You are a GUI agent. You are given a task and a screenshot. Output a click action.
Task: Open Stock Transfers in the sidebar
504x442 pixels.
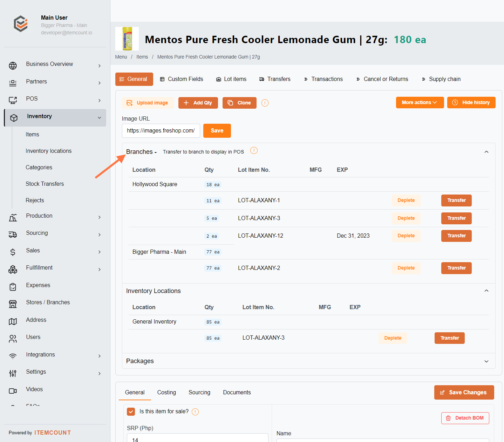(45, 184)
